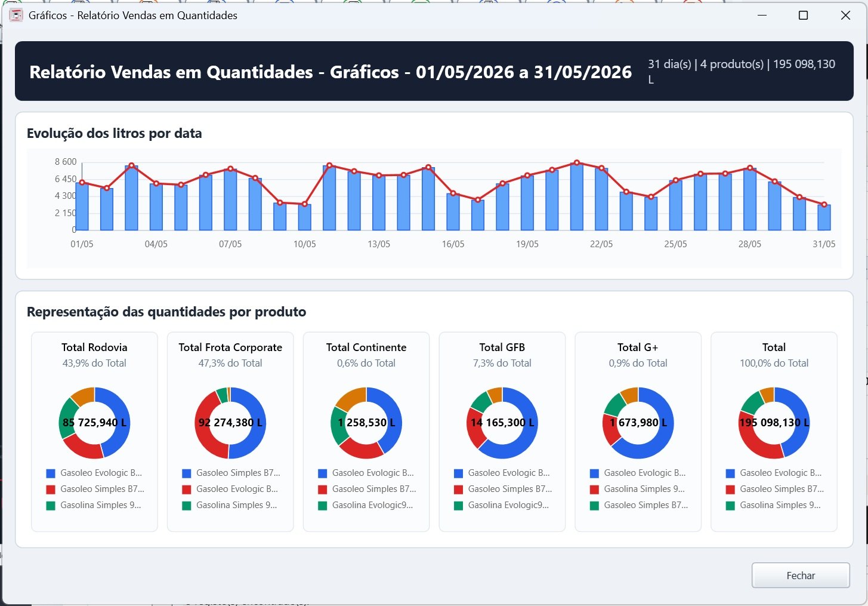
Task: Click 'Evolução dos litros por data' heading
Action: (115, 133)
